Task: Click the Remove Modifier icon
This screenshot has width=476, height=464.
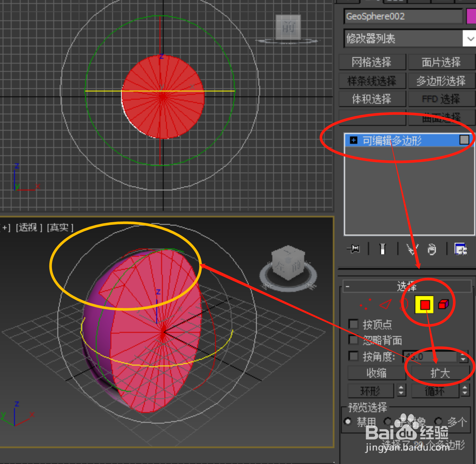Action: [x=432, y=249]
